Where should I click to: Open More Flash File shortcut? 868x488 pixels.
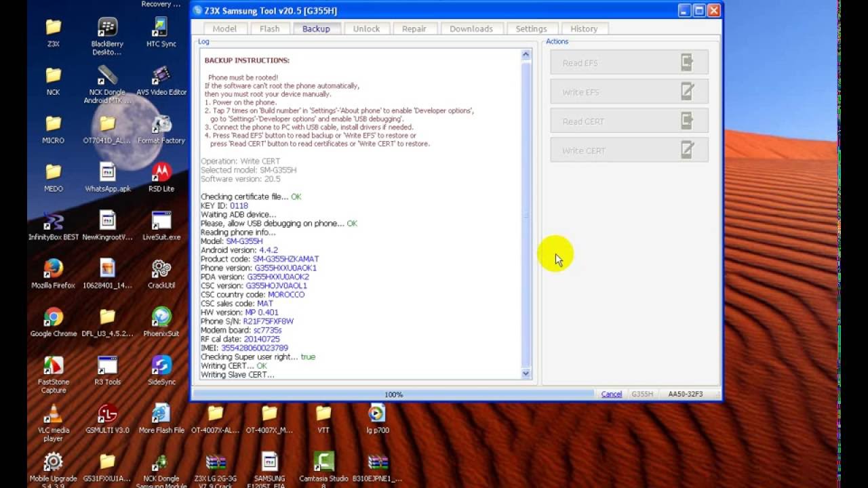coord(161,418)
